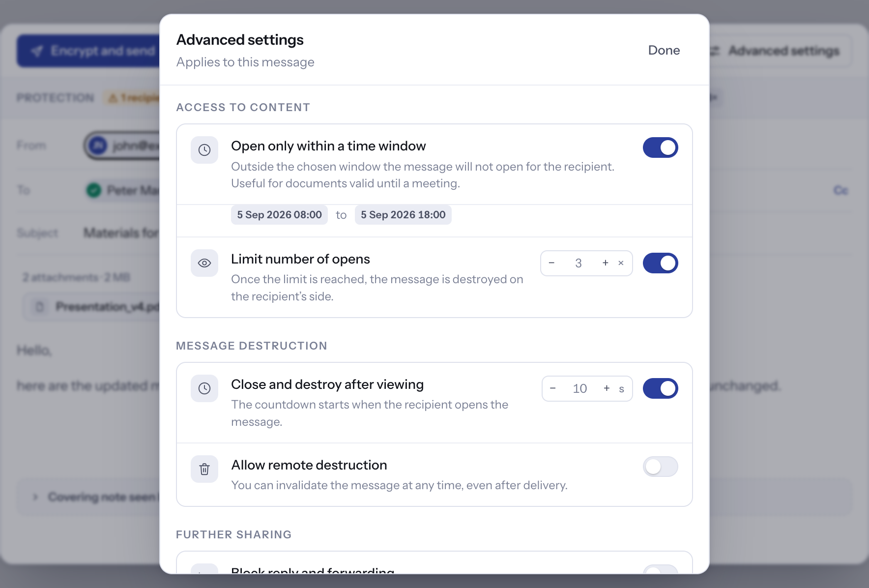Click the ACCESS TO CONTENT section label
This screenshot has width=869, height=588.
243,108
